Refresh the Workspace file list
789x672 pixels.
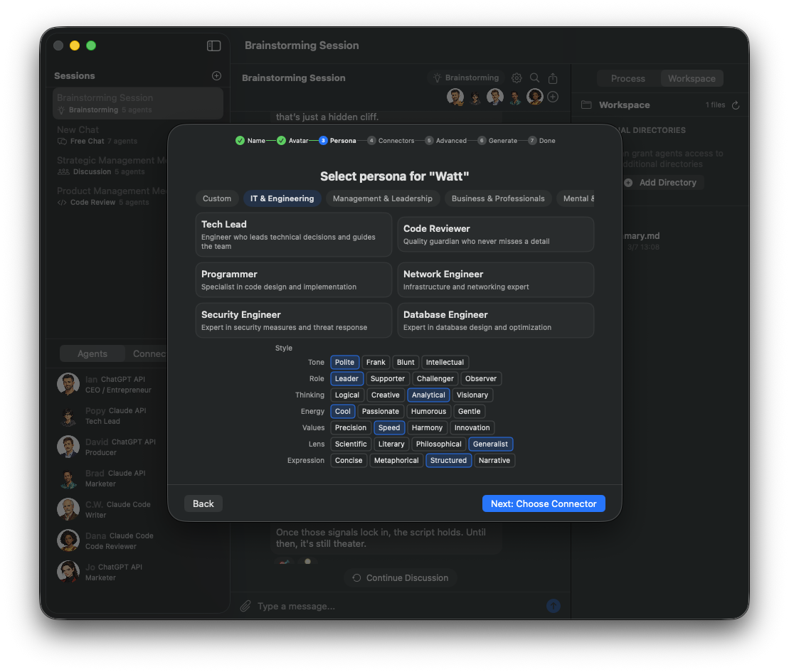[736, 105]
